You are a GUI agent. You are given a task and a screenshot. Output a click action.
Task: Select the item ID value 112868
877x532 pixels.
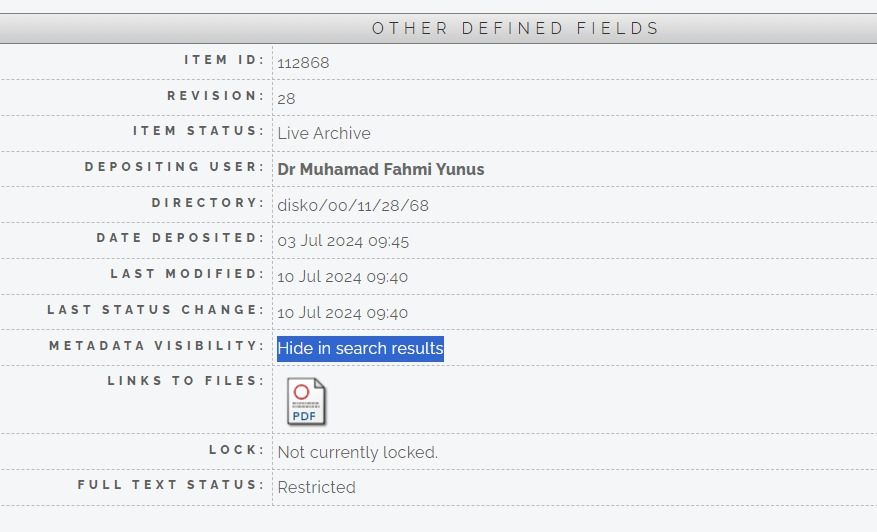[x=303, y=63]
